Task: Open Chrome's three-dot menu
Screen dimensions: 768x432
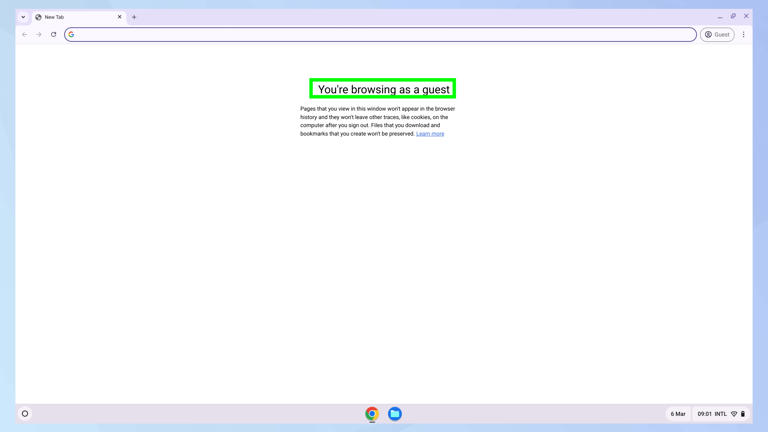Action: pyautogui.click(x=743, y=35)
